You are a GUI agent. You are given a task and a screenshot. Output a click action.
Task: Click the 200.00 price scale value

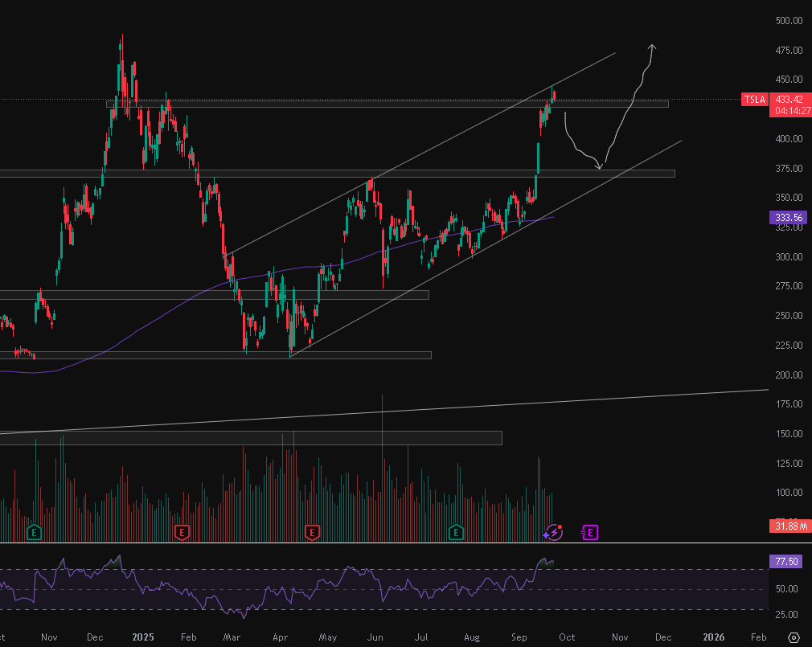tap(789, 375)
